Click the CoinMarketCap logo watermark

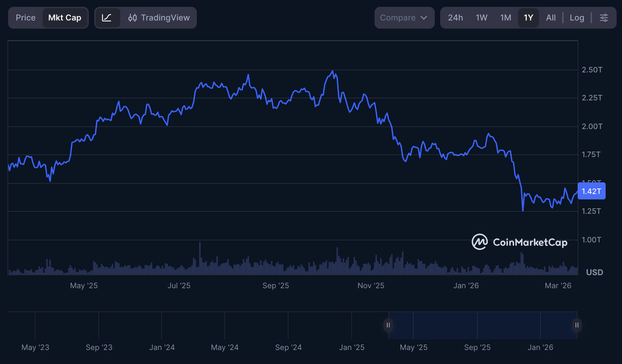(x=519, y=242)
